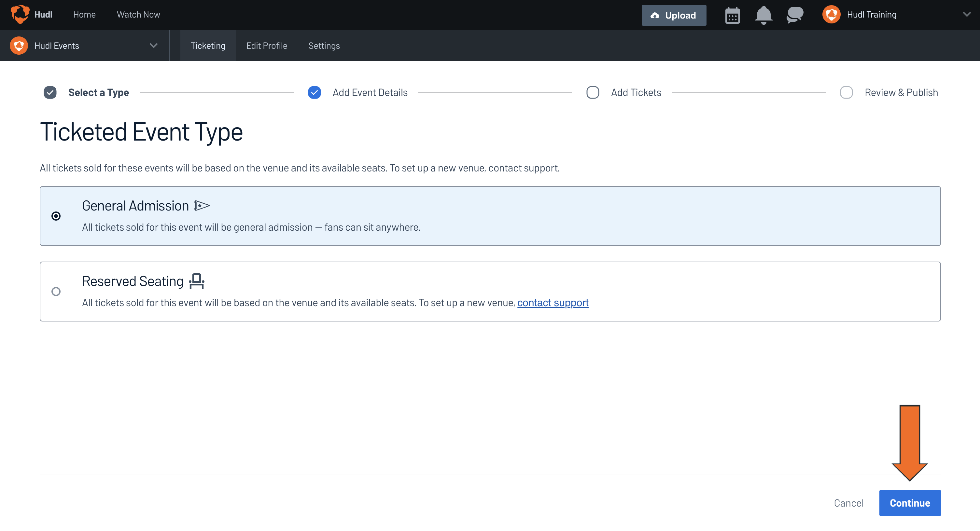Click the General Admission option title

point(135,206)
